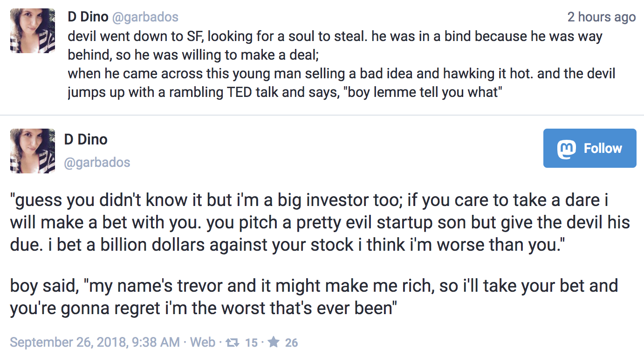The height and width of the screenshot is (357, 644).
Task: Open the "2 hours ago" timestamp
Action: [601, 17]
